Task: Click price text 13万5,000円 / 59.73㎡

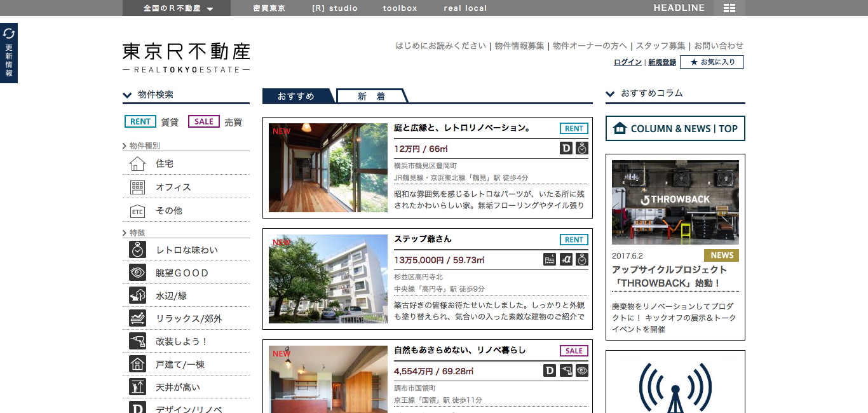Action: [439, 260]
